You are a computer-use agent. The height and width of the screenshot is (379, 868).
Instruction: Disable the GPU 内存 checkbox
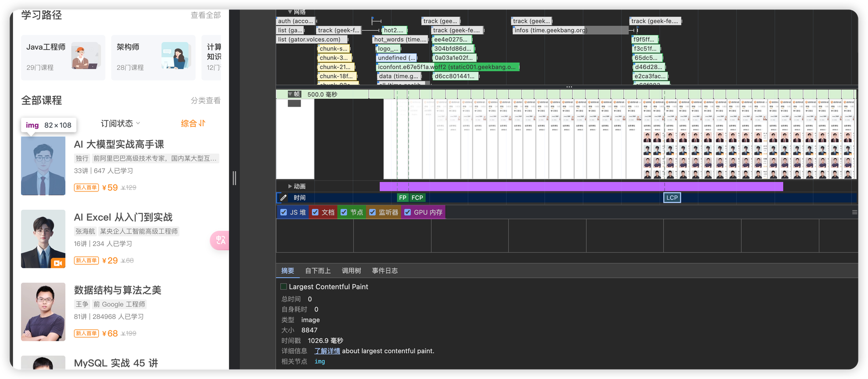(408, 212)
